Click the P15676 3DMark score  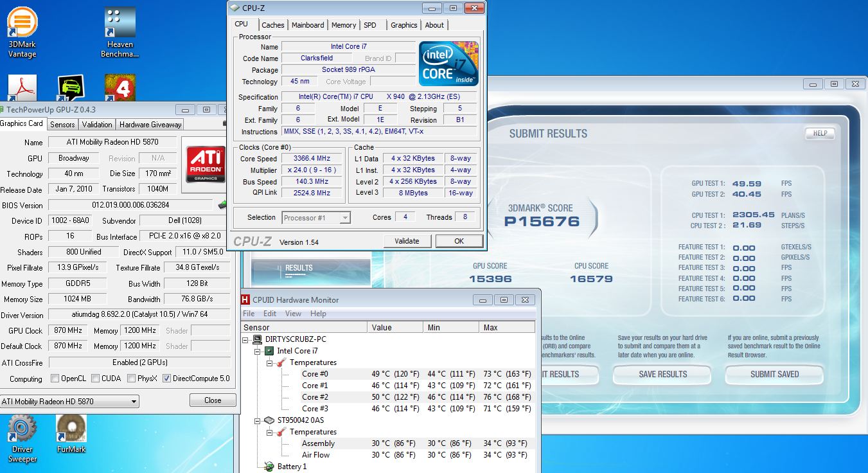click(542, 221)
